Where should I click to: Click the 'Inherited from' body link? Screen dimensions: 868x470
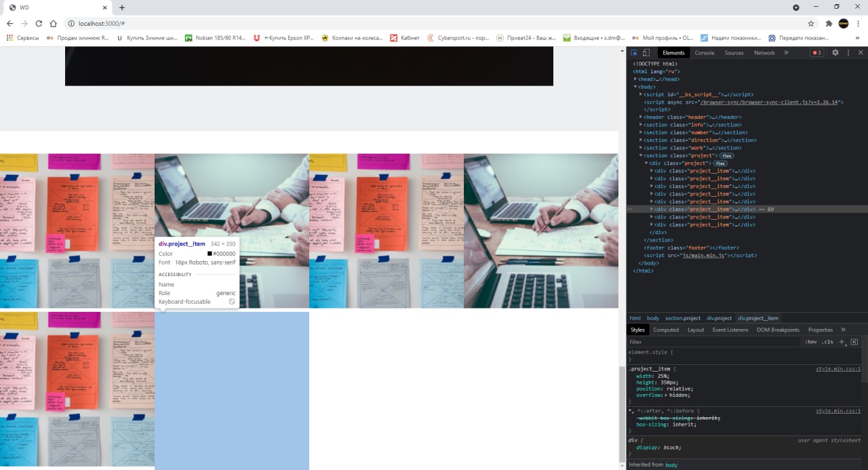tap(671, 465)
